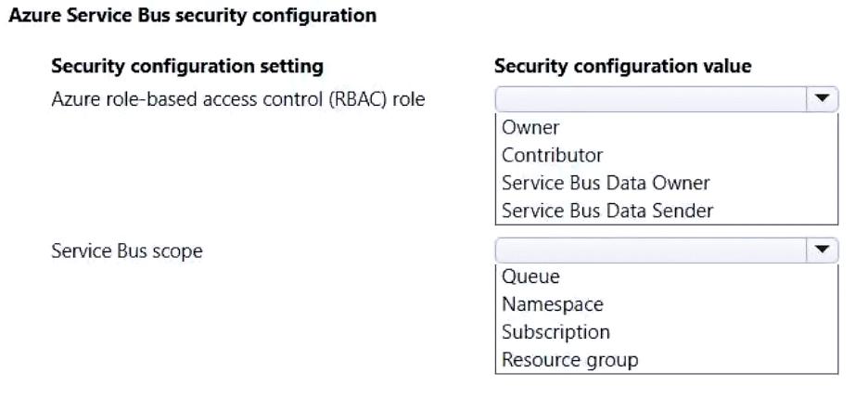The width and height of the screenshot is (868, 398).
Task: Choose Queue as the scope
Action: pos(530,276)
